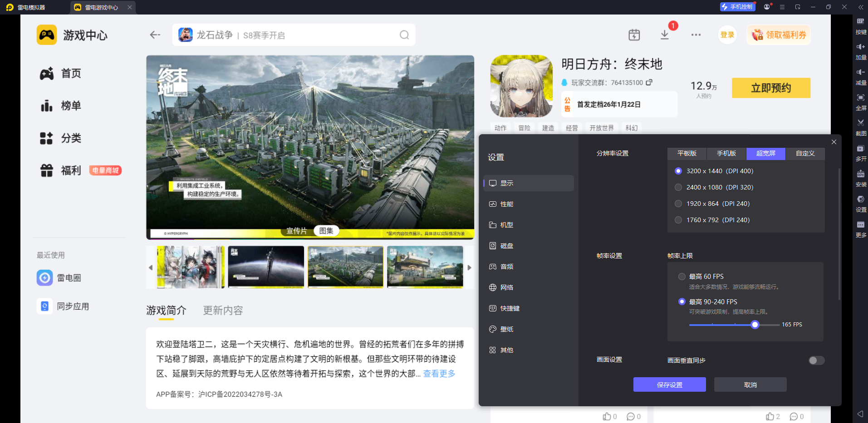Toggle the 画面垂直同步 switch
The image size is (868, 423).
[816, 360]
